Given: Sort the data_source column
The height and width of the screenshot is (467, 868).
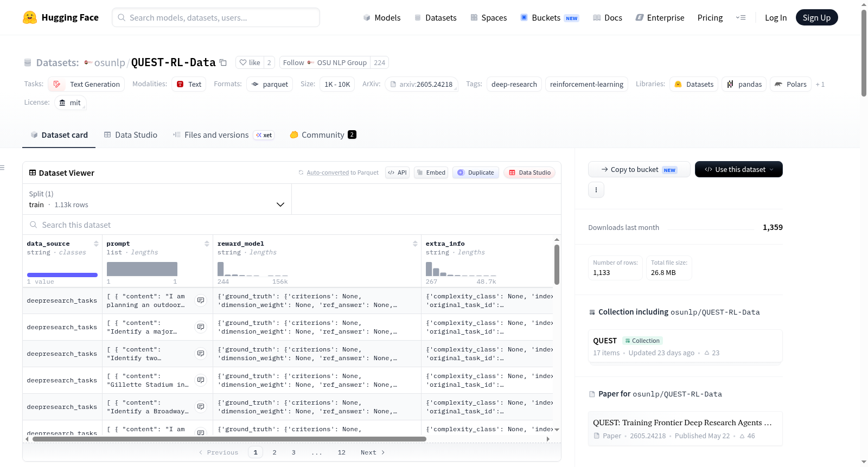Looking at the screenshot, I should point(96,244).
